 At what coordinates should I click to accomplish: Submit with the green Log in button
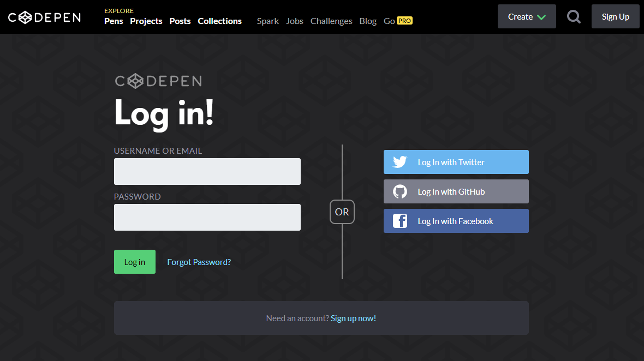[x=135, y=262]
